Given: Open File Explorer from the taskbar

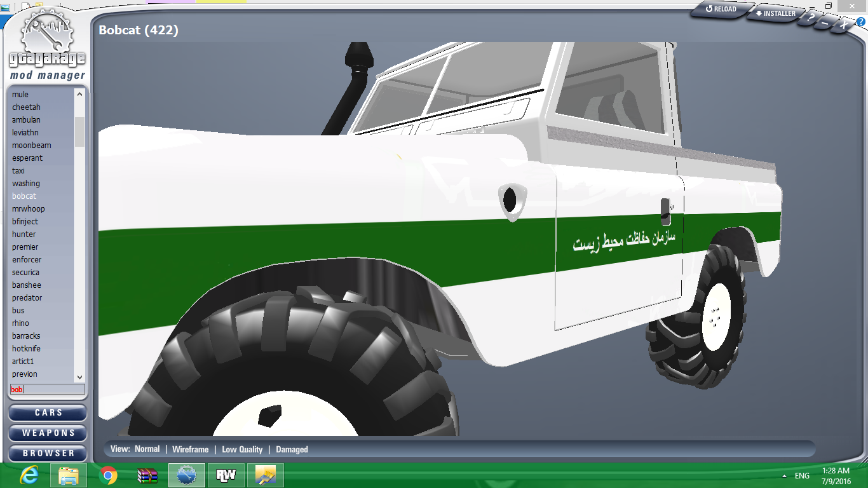Looking at the screenshot, I should pyautogui.click(x=68, y=475).
